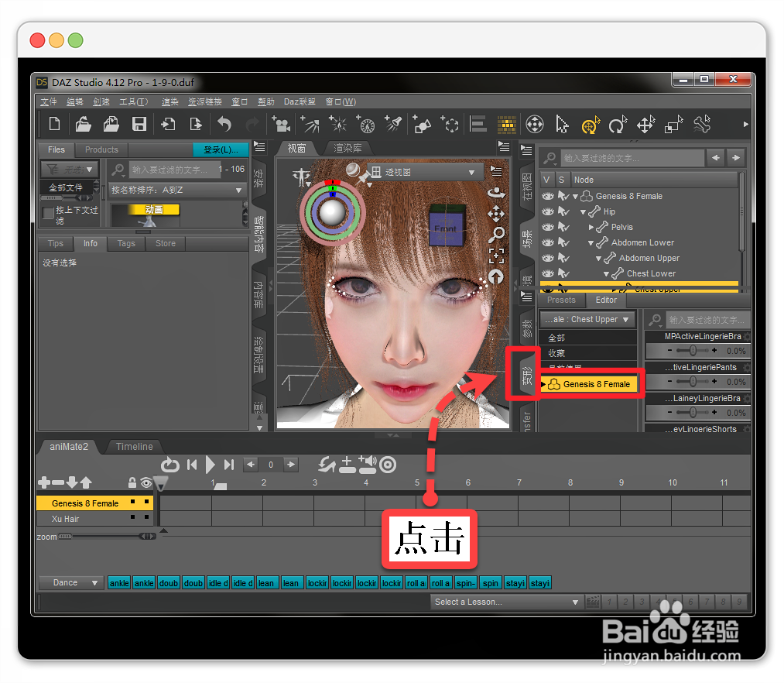Click the aniMate2 remove track minus icon
Screen dimensions: 784x683
tap(58, 482)
